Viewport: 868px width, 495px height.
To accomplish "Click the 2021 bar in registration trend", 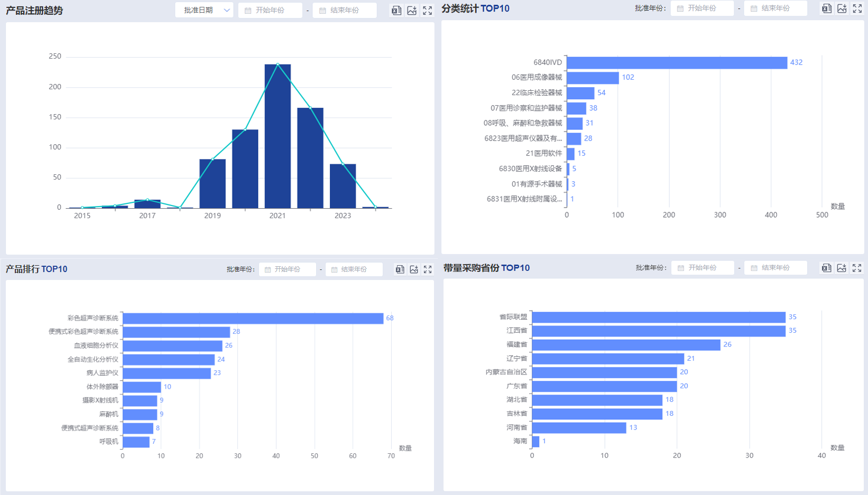I will point(278,136).
